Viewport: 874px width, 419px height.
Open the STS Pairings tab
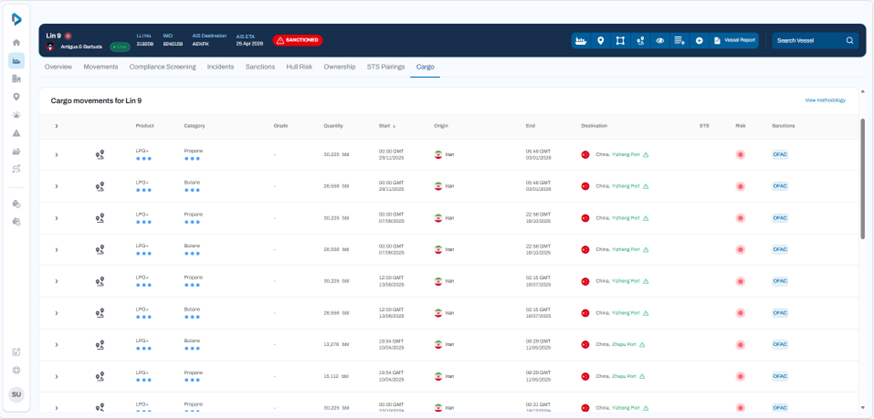coord(386,67)
